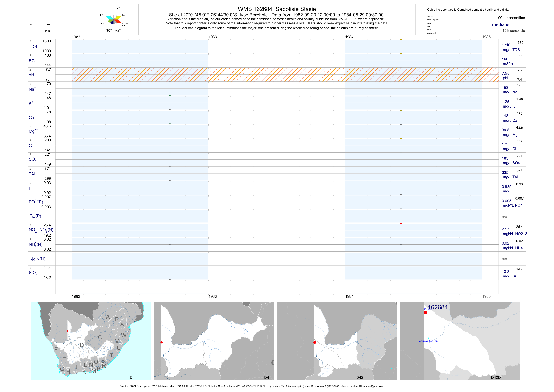Click the TDS bar marker in 1984
The height and width of the screenshot is (392, 554).
401,43
